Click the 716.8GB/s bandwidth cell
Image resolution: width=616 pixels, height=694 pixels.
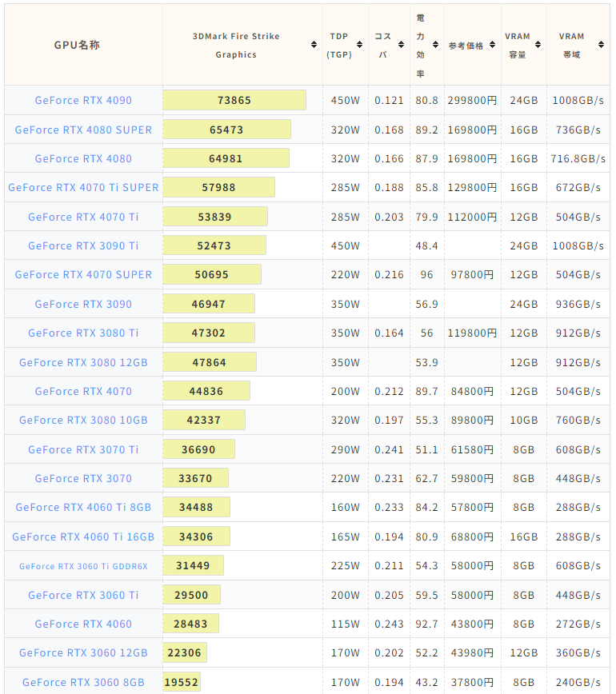[578, 158]
